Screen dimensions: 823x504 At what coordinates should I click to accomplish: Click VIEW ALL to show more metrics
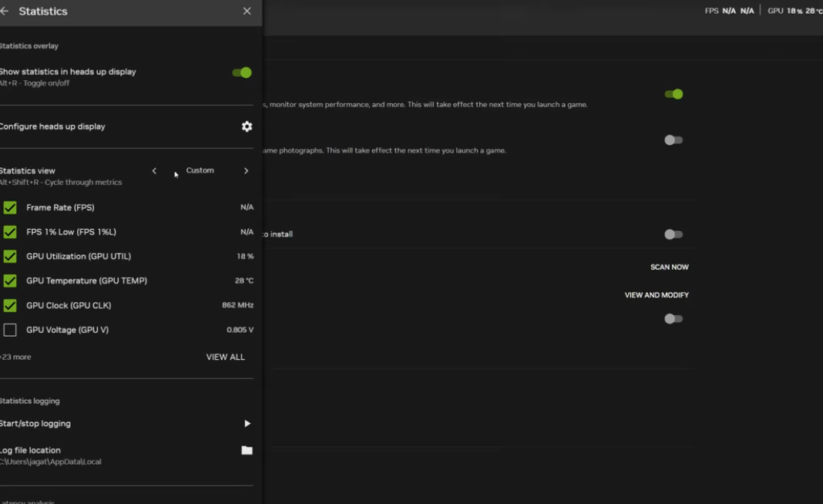click(225, 358)
